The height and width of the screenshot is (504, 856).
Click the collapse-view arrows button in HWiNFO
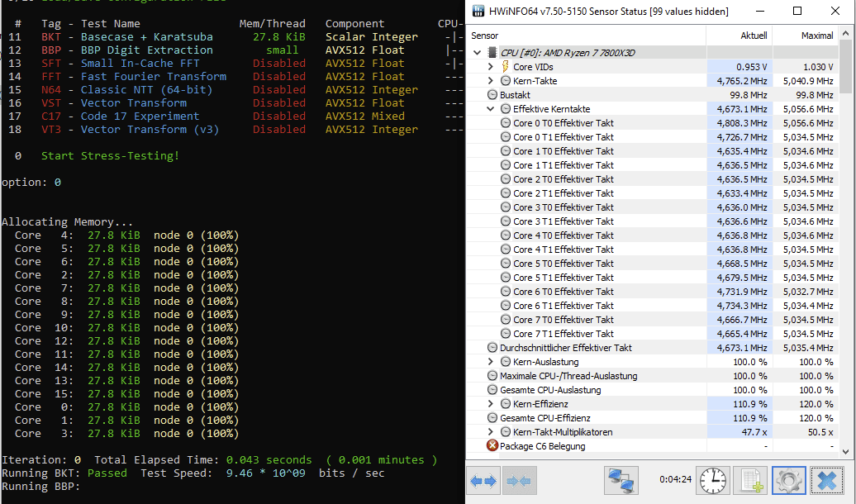coord(519,481)
